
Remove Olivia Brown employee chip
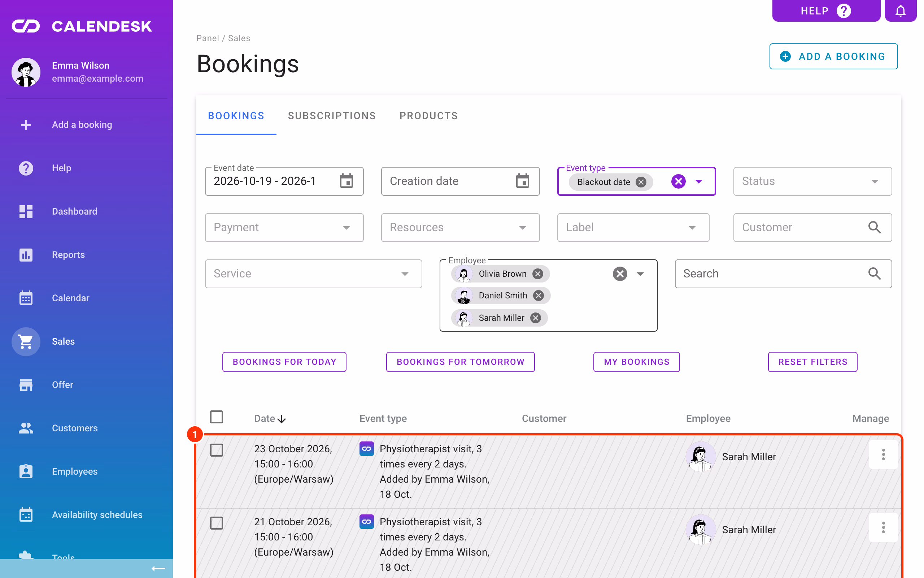pos(537,274)
